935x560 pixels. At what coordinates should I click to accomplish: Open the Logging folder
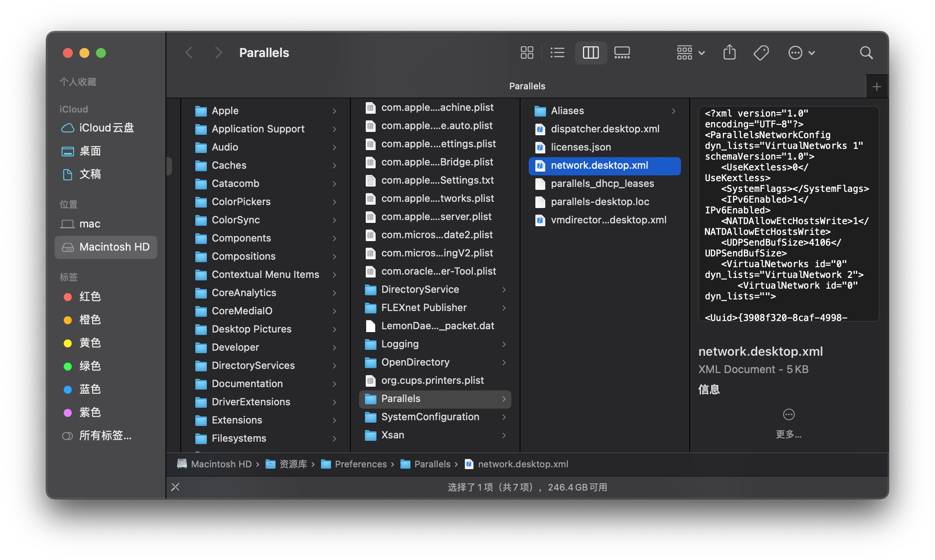400,344
